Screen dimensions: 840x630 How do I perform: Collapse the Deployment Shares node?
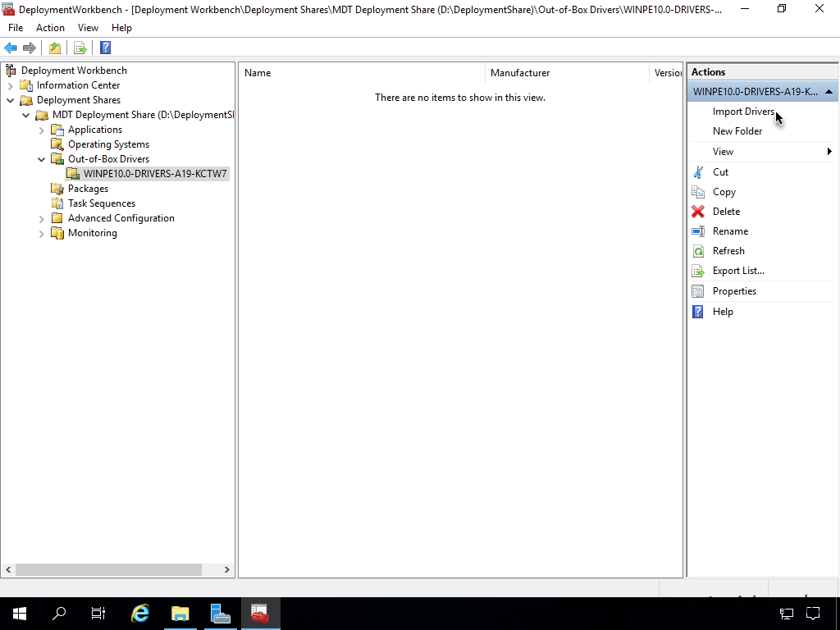click(10, 100)
